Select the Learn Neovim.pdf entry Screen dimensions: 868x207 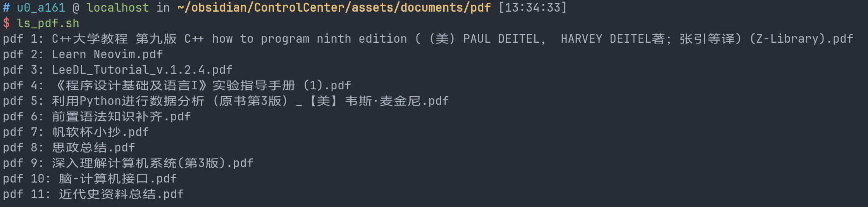pyautogui.click(x=107, y=54)
